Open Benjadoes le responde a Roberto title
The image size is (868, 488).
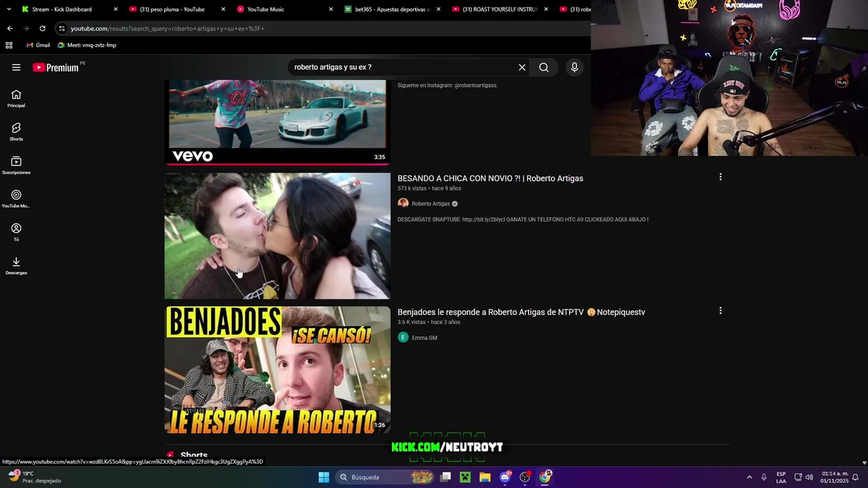coord(521,312)
